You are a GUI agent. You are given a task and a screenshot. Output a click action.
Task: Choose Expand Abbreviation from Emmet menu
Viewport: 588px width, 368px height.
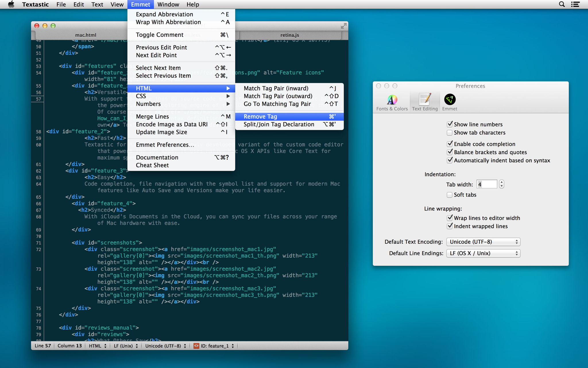[x=165, y=14]
